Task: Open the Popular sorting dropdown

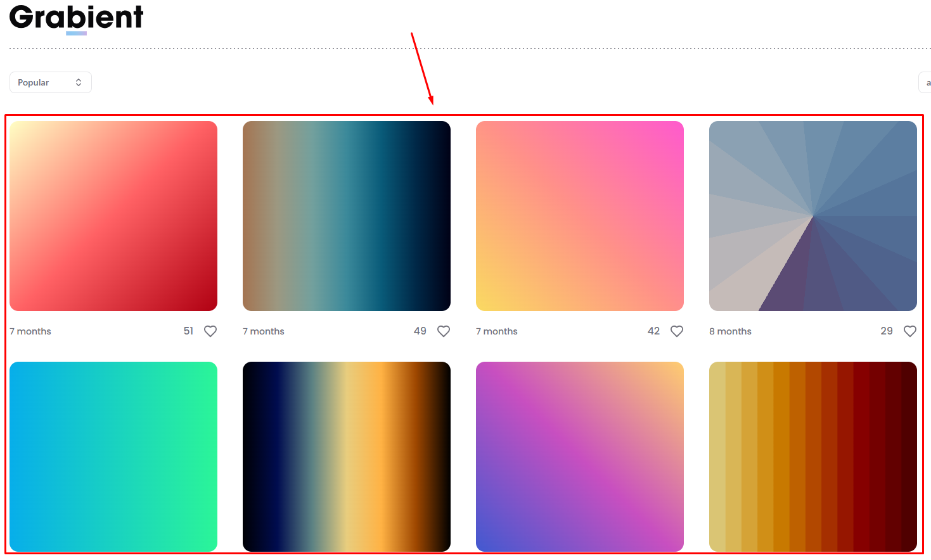Action: pos(50,82)
